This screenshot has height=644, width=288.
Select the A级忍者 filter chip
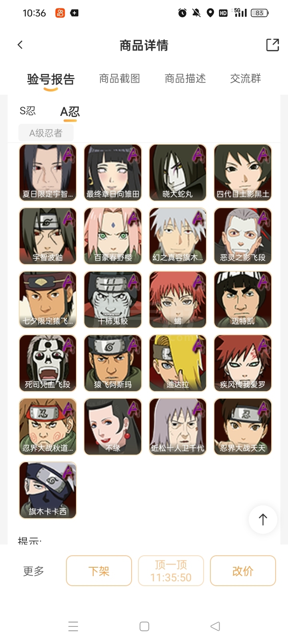click(46, 133)
